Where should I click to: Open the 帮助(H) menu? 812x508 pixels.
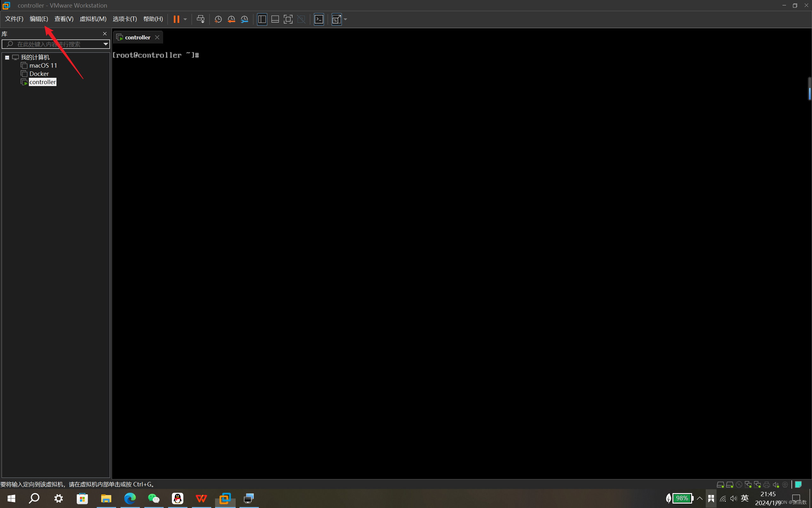click(153, 19)
